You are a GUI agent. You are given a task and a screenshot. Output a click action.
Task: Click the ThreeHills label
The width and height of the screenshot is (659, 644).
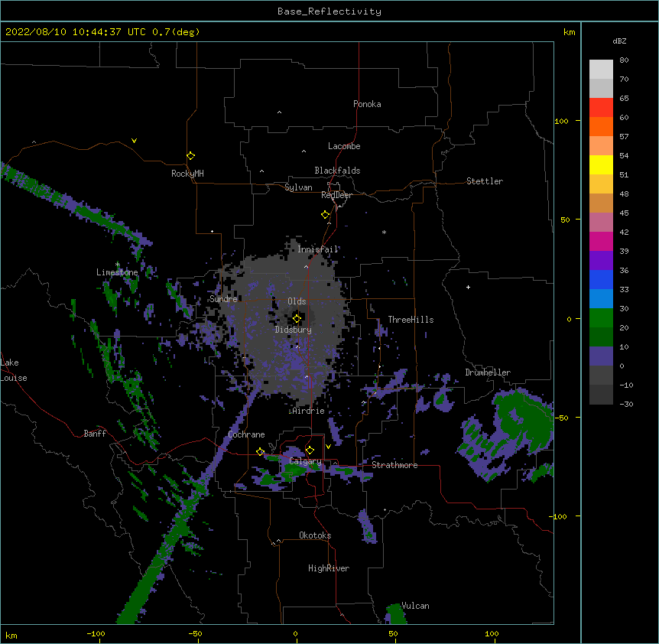(411, 320)
